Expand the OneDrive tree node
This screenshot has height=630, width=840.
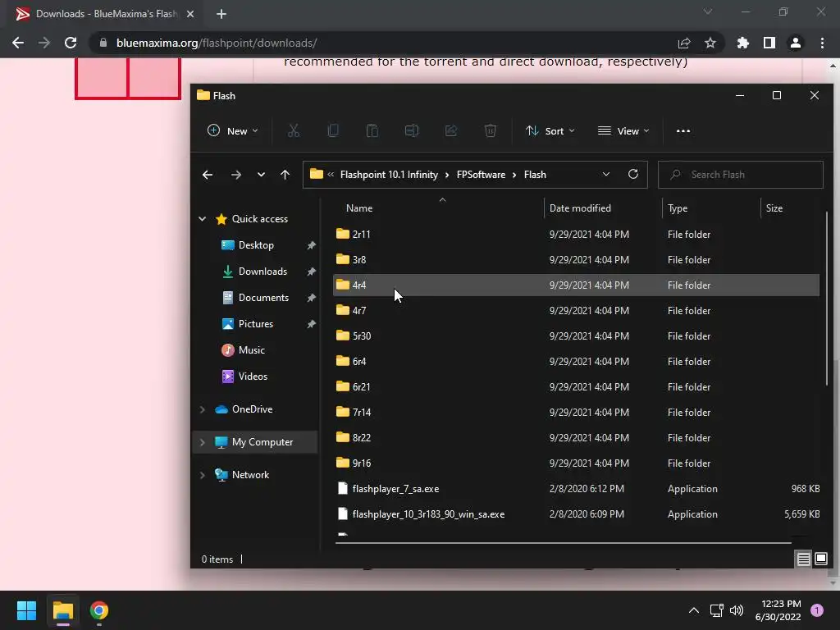(203, 409)
